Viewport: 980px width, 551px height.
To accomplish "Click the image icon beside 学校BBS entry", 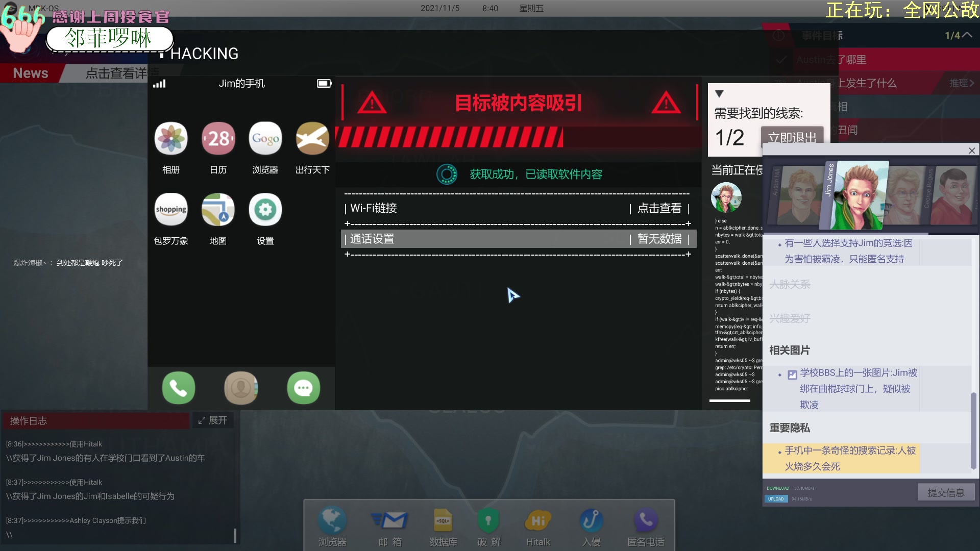I will pyautogui.click(x=792, y=375).
